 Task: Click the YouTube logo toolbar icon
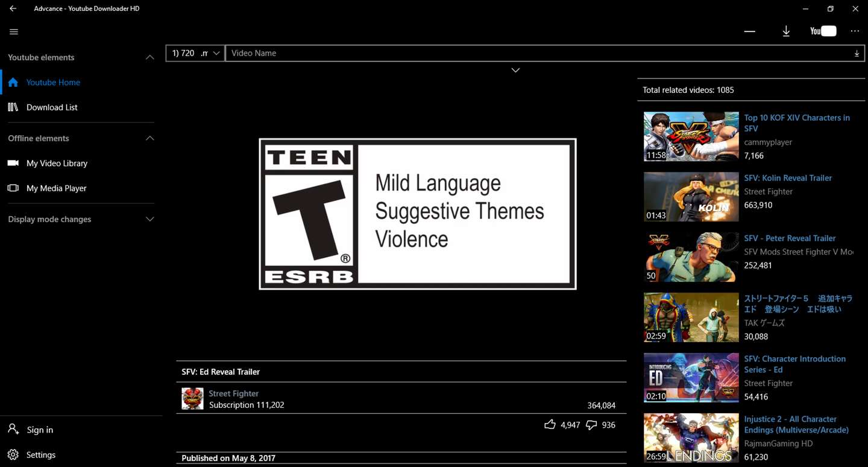[823, 31]
